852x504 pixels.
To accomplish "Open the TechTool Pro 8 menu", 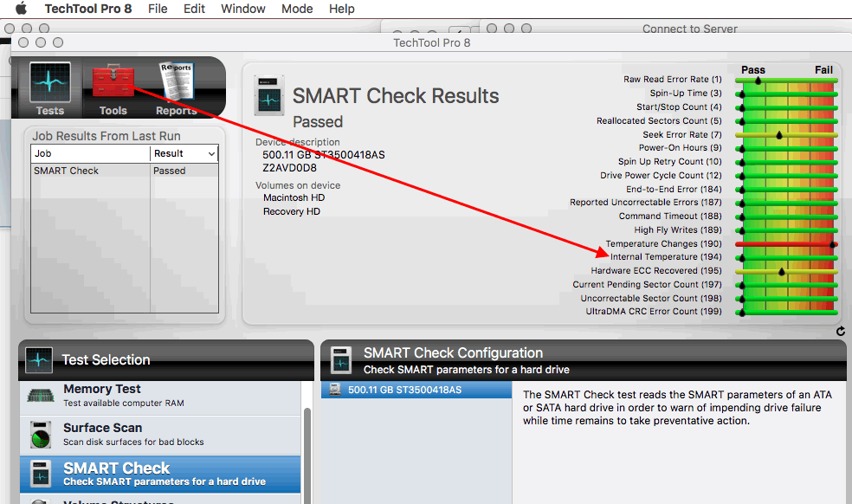I will (88, 9).
